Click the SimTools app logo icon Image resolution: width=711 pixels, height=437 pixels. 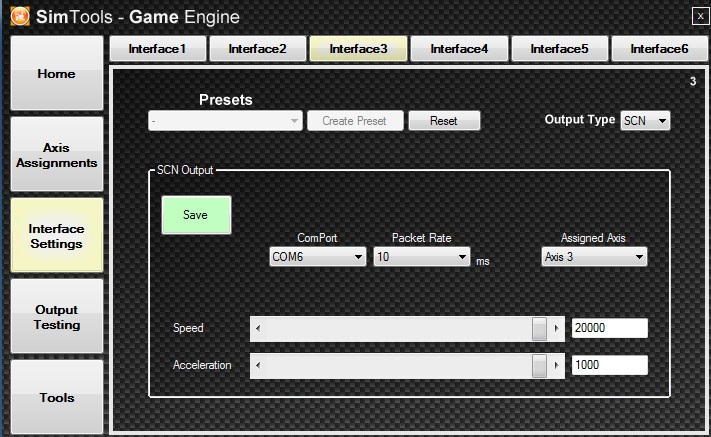[x=20, y=16]
